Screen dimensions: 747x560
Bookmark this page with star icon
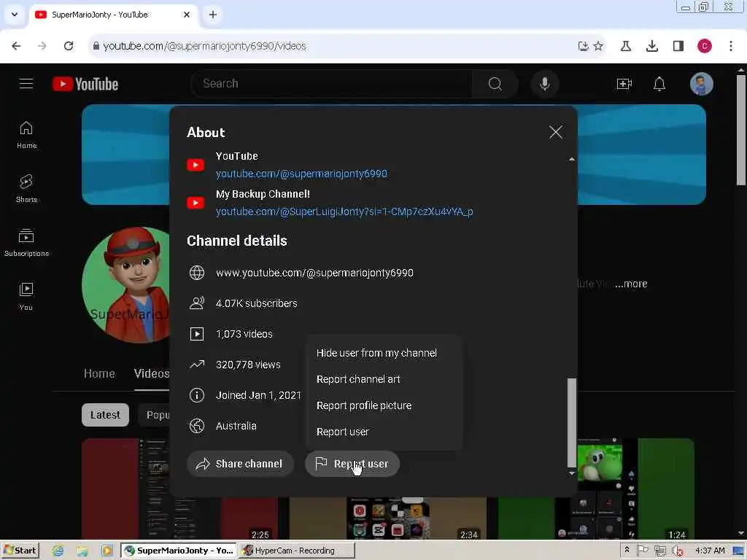tap(598, 46)
